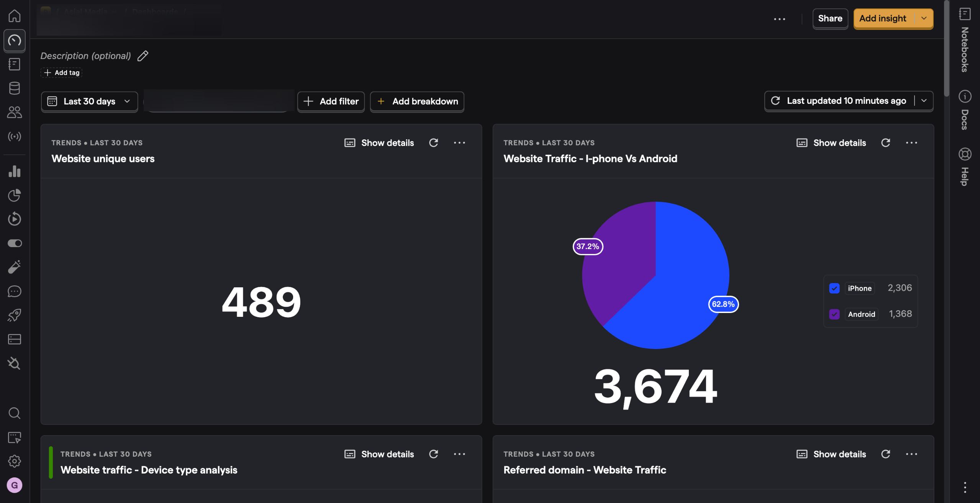The image size is (980, 503).
Task: Click the Add filter button
Action: [331, 102]
